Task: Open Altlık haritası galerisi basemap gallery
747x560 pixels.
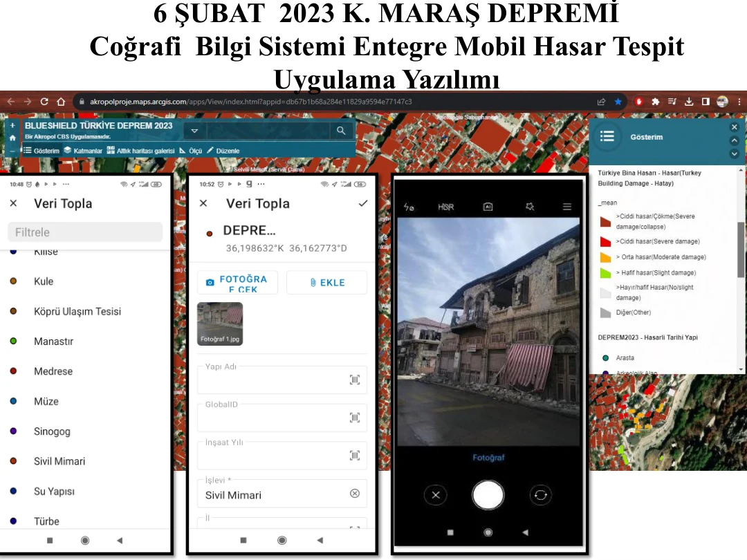Action: pos(140,151)
